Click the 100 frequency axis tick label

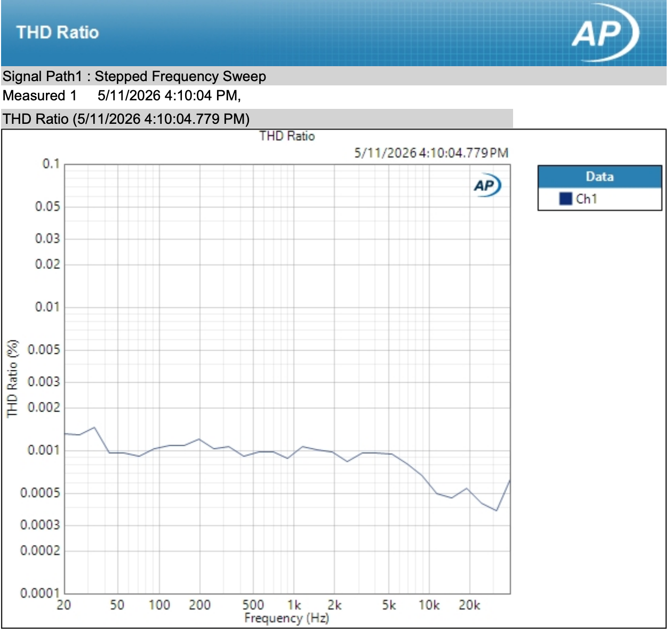click(159, 605)
